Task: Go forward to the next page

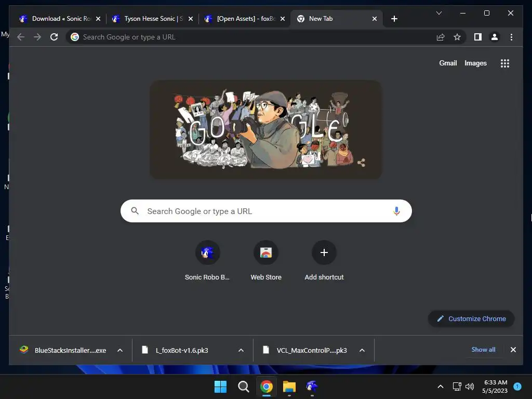Action: point(37,37)
